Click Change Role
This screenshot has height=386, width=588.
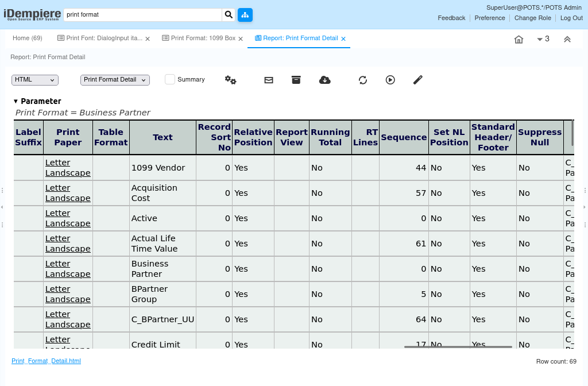click(532, 18)
